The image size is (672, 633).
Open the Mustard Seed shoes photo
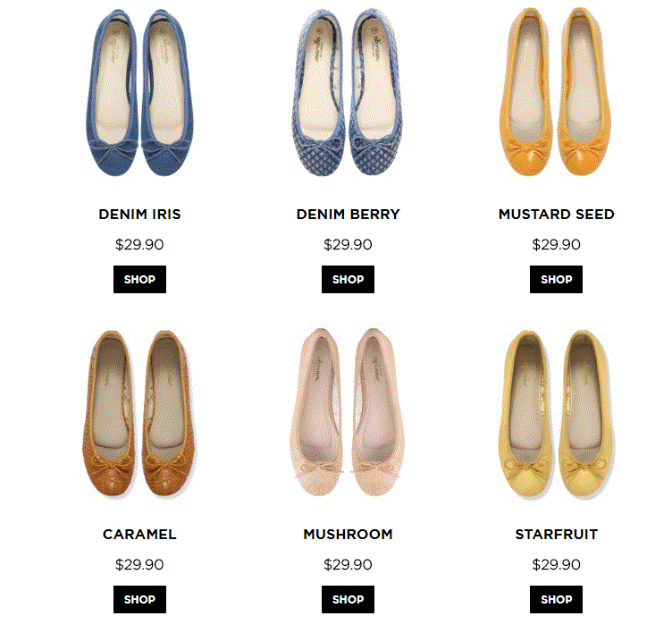pyautogui.click(x=556, y=91)
